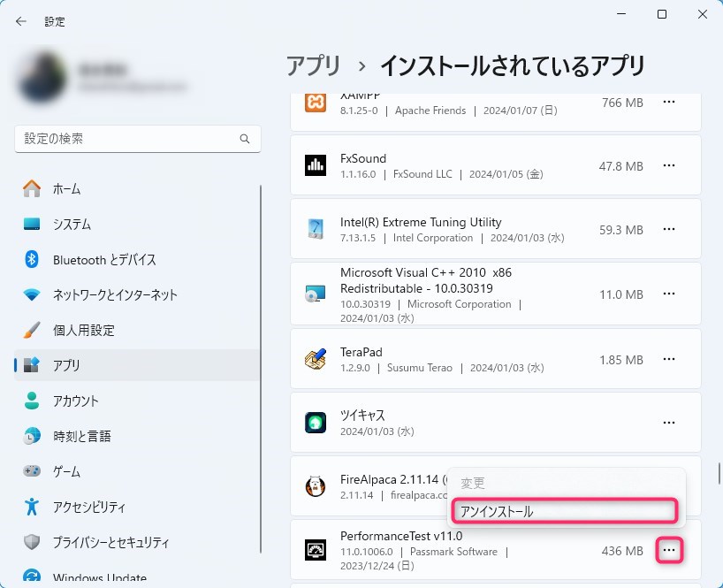Choose アンインストール from the context menu
The image size is (723, 588).
pyautogui.click(x=566, y=511)
